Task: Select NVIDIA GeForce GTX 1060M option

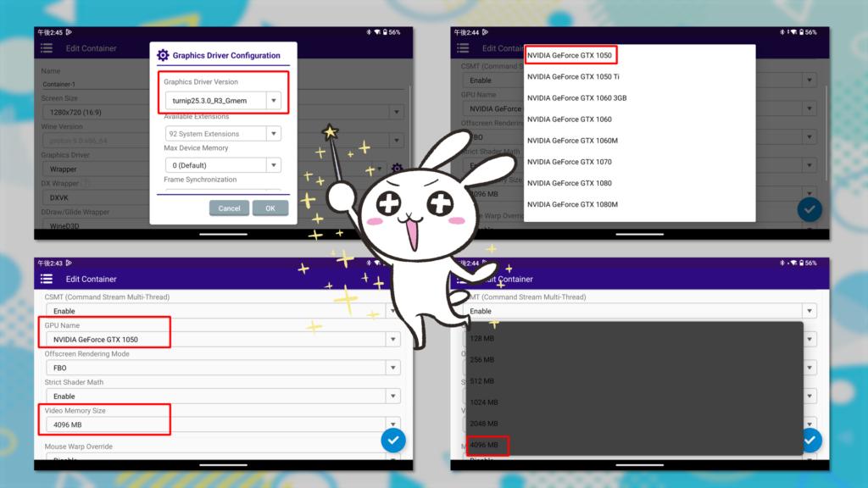Action: pos(639,141)
